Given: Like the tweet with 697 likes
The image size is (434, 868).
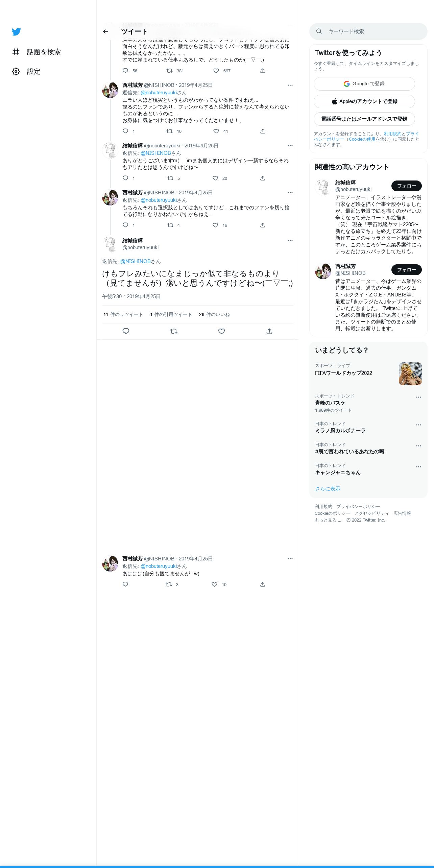Looking at the screenshot, I should pyautogui.click(x=216, y=71).
